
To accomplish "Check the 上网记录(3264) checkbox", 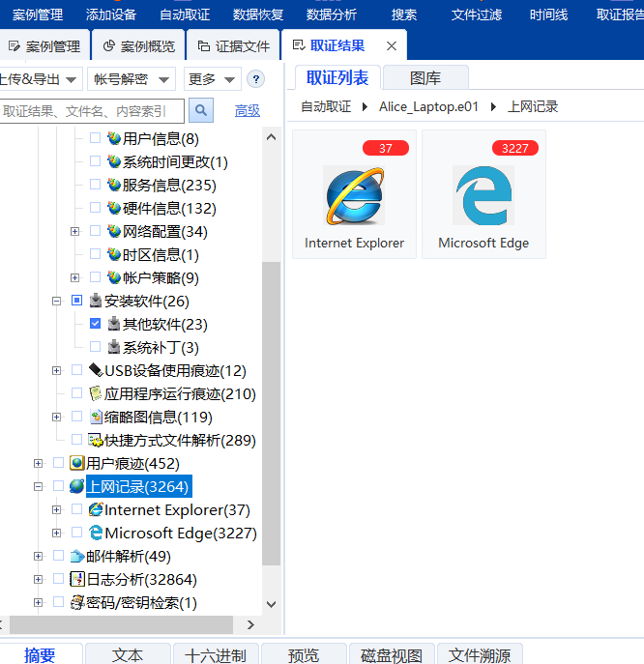I will coord(58,486).
